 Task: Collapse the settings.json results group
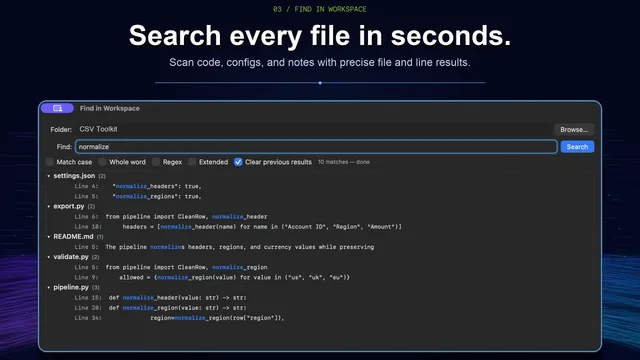[x=49, y=176]
